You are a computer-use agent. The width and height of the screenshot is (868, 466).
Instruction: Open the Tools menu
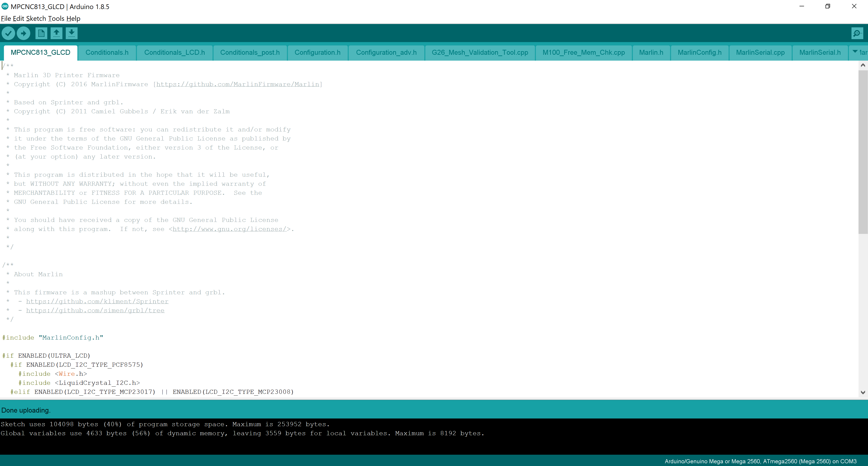(x=56, y=19)
